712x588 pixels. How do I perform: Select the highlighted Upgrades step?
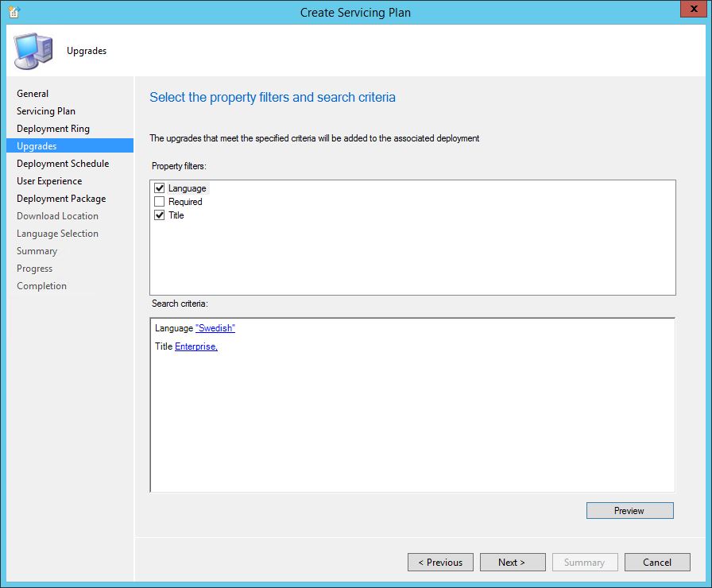tap(37, 146)
